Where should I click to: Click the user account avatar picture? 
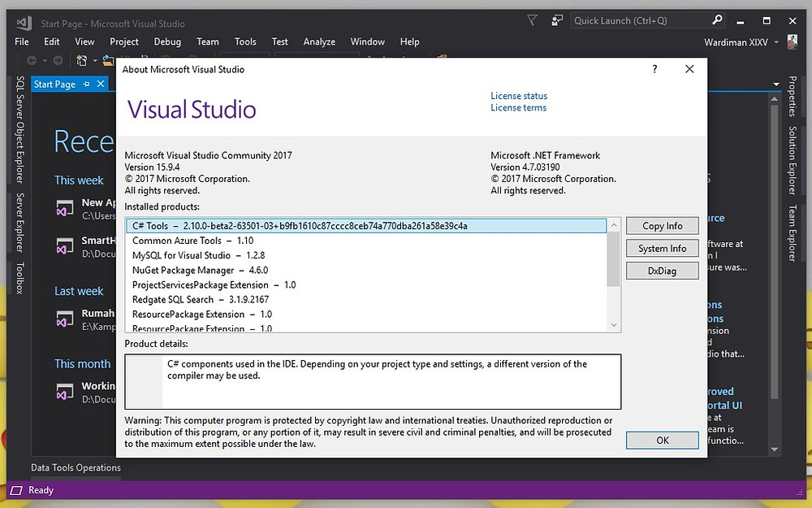coord(792,41)
